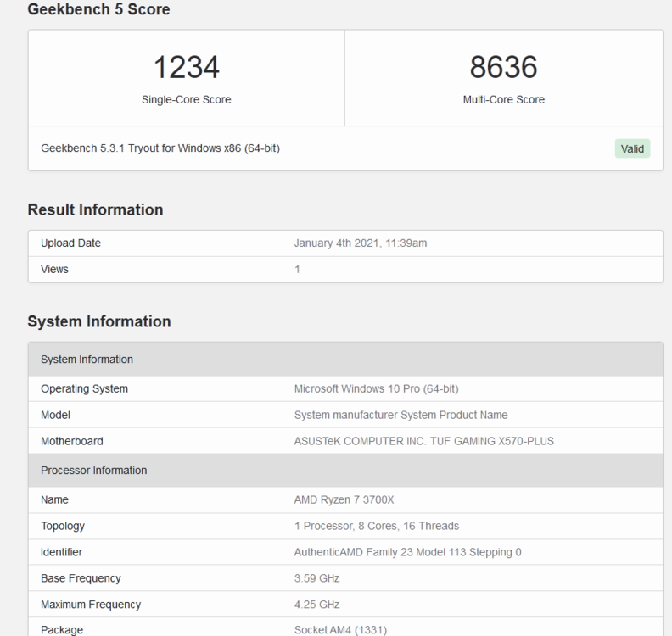
Task: Click the AuthenticAMD Family 23 identifier value
Action: click(407, 552)
